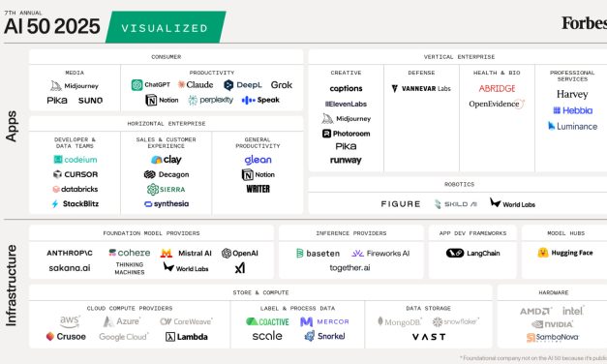This screenshot has width=607, height=364.
Task: Click the together.ai wordmark
Action: pos(349,267)
